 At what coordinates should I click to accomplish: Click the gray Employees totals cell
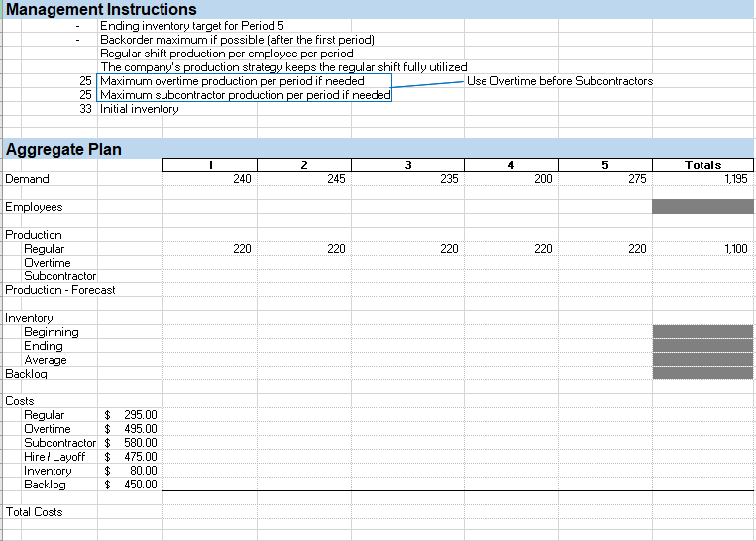tap(702, 206)
